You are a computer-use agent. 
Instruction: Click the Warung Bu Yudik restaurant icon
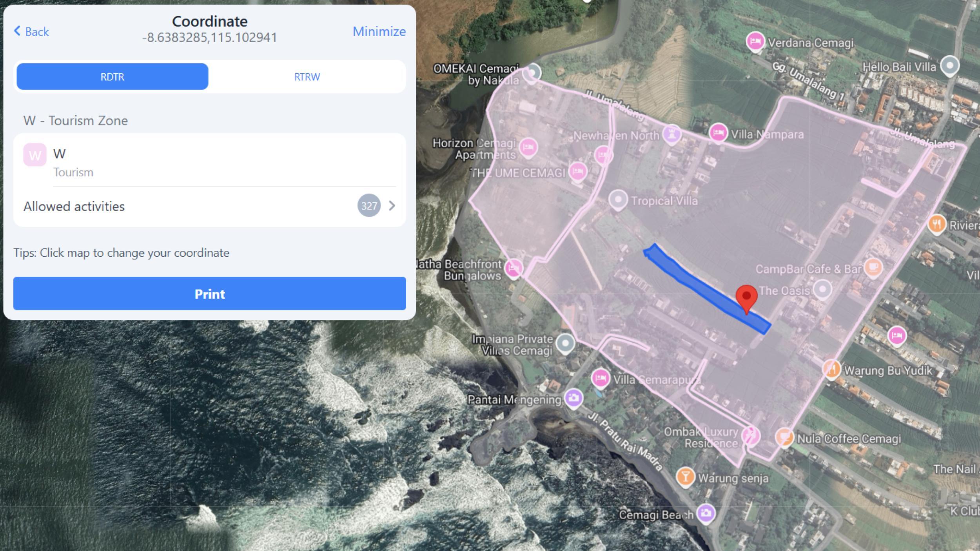tap(831, 369)
